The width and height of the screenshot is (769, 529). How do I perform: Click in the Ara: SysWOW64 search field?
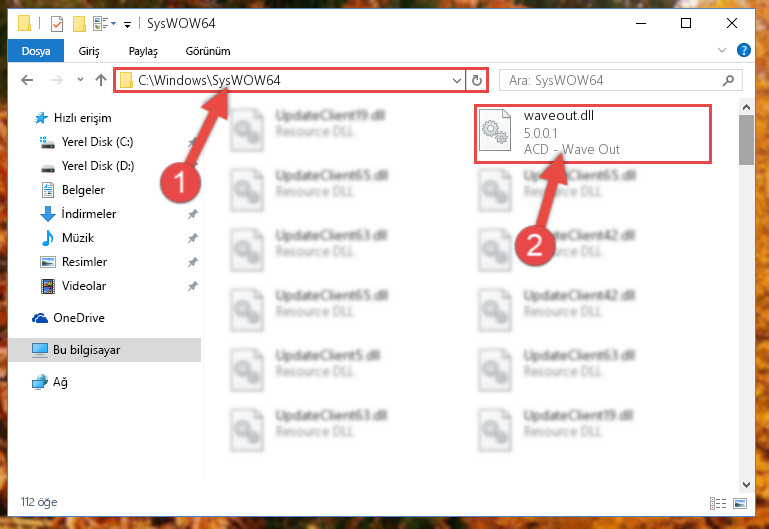coord(611,80)
